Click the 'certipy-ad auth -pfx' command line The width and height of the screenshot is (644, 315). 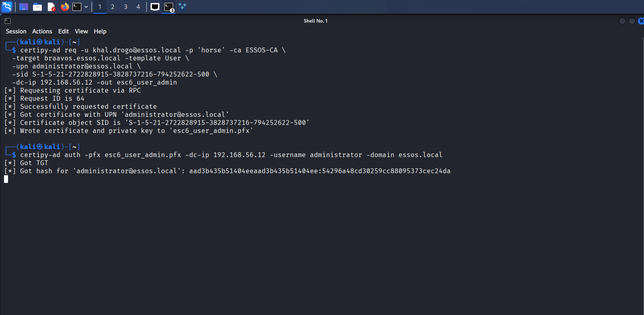click(231, 155)
